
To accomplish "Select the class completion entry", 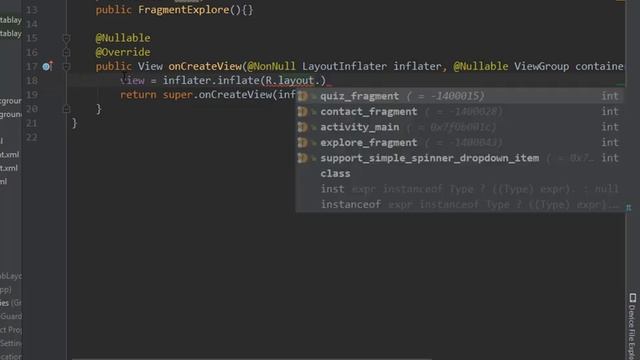I will (460, 173).
